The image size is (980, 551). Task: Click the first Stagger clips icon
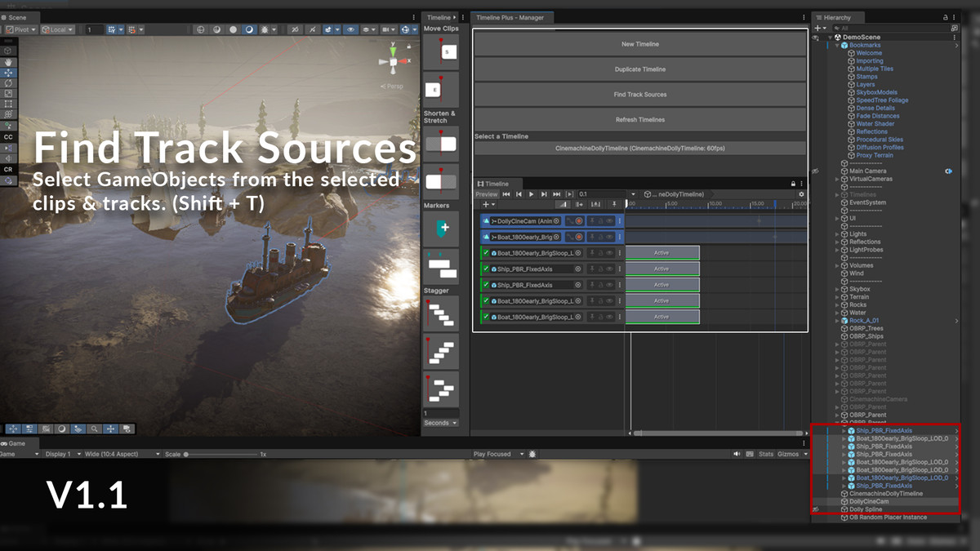tap(441, 313)
